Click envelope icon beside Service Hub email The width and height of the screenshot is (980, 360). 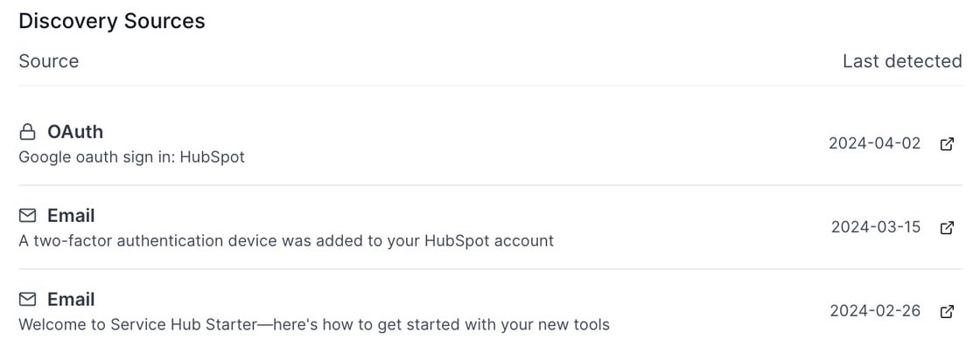27,300
